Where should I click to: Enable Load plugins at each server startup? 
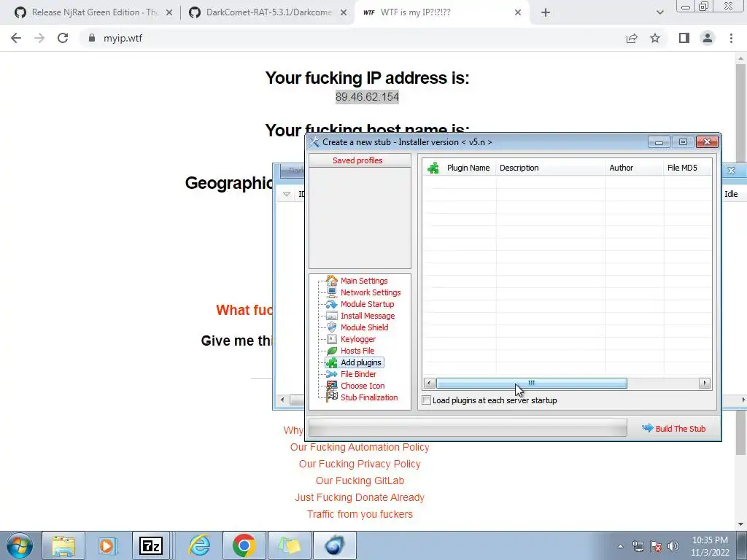[x=427, y=400]
